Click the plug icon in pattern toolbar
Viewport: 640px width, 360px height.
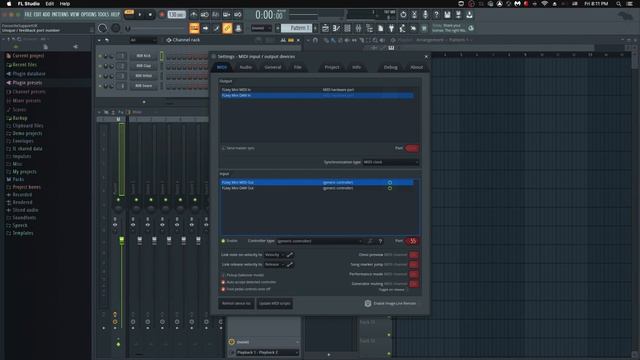click(x=391, y=28)
